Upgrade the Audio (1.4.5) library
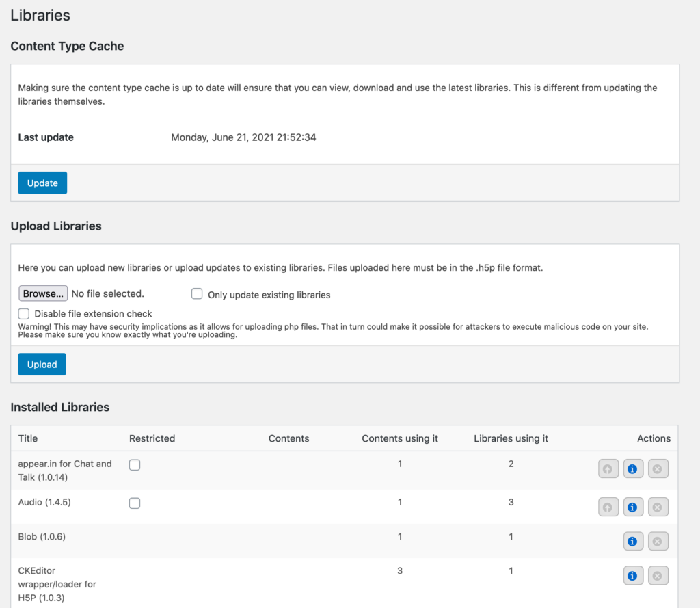Screen dimensions: 700x608 608,507
